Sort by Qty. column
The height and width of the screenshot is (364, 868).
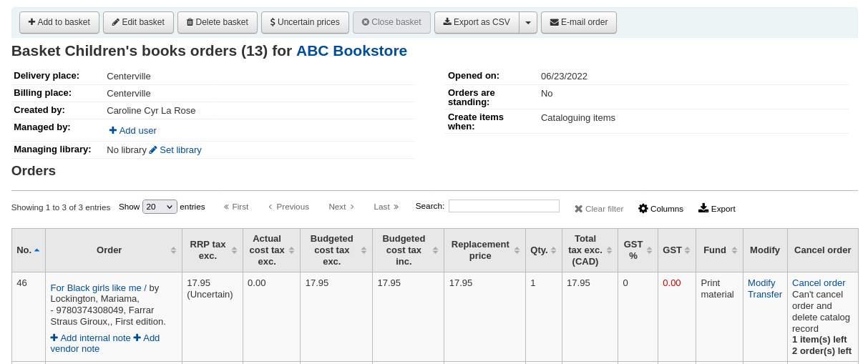click(543, 250)
